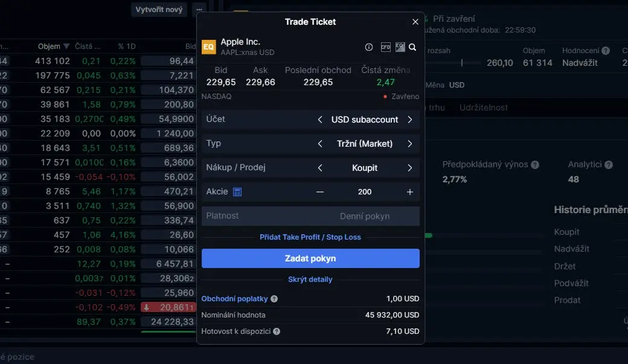
Task: Increase share quantity with the plus button
Action: (x=410, y=192)
